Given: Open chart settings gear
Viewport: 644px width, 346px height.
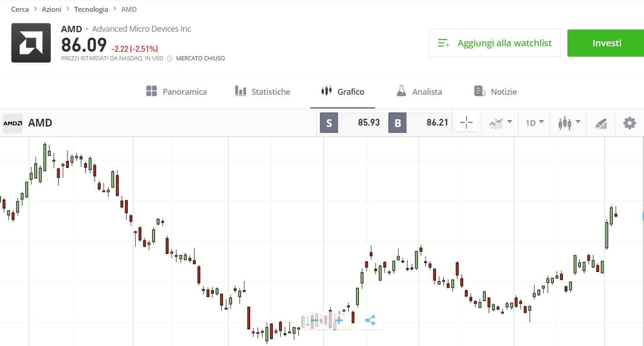Looking at the screenshot, I should coord(629,123).
